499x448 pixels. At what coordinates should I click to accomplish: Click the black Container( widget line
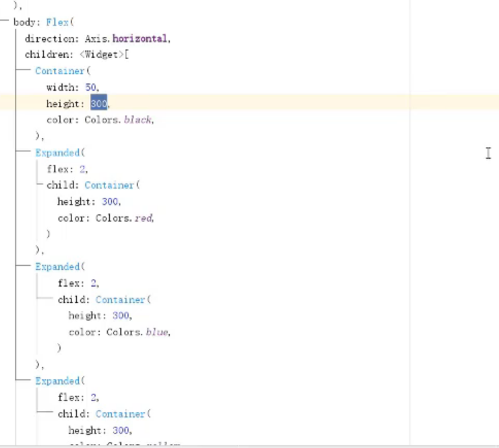click(63, 71)
